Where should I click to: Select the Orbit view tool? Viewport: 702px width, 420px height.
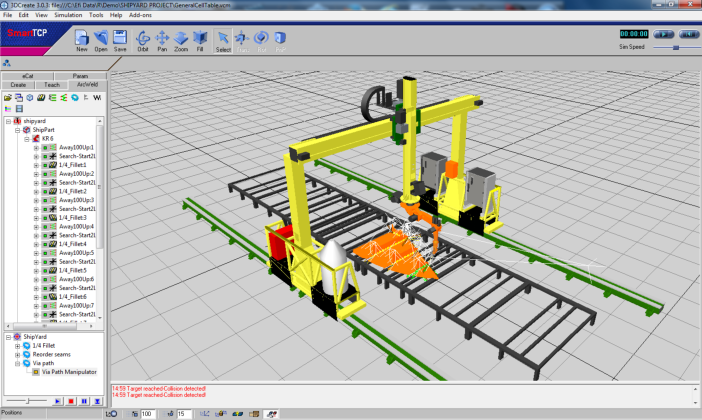click(x=143, y=39)
